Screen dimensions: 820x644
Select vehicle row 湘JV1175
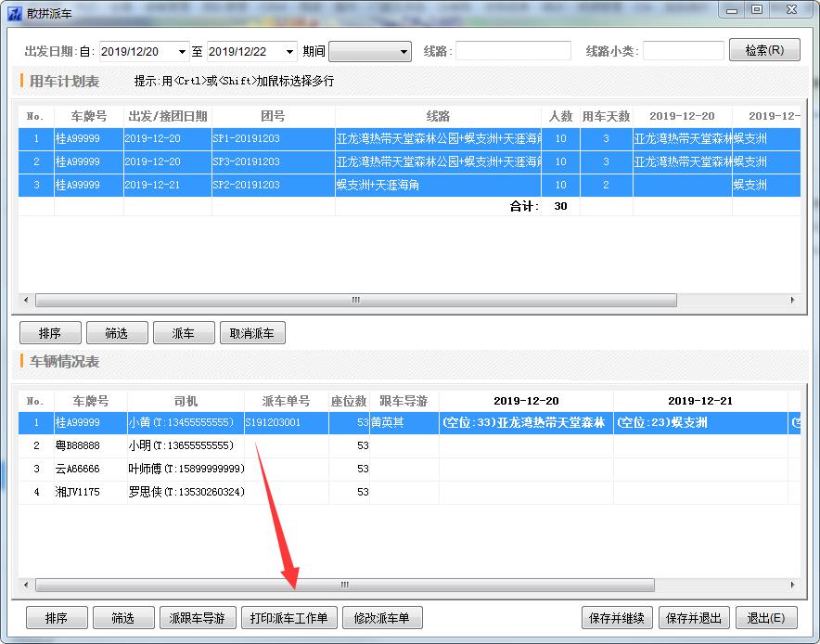pyautogui.click(x=409, y=492)
